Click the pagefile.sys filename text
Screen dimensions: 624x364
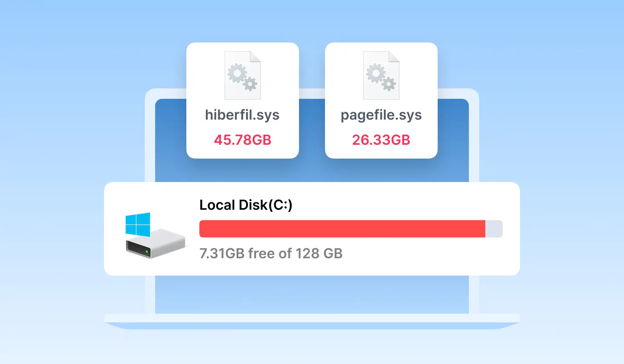coord(381,115)
